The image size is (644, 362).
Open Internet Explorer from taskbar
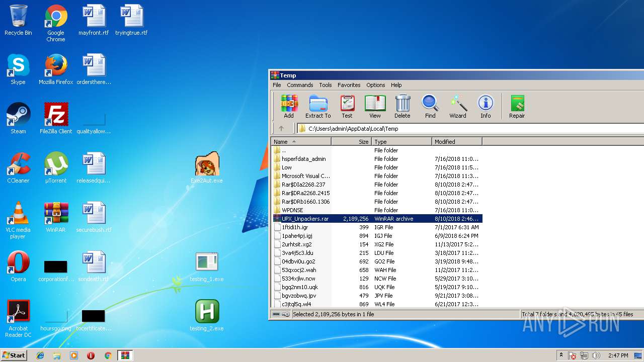(40, 355)
